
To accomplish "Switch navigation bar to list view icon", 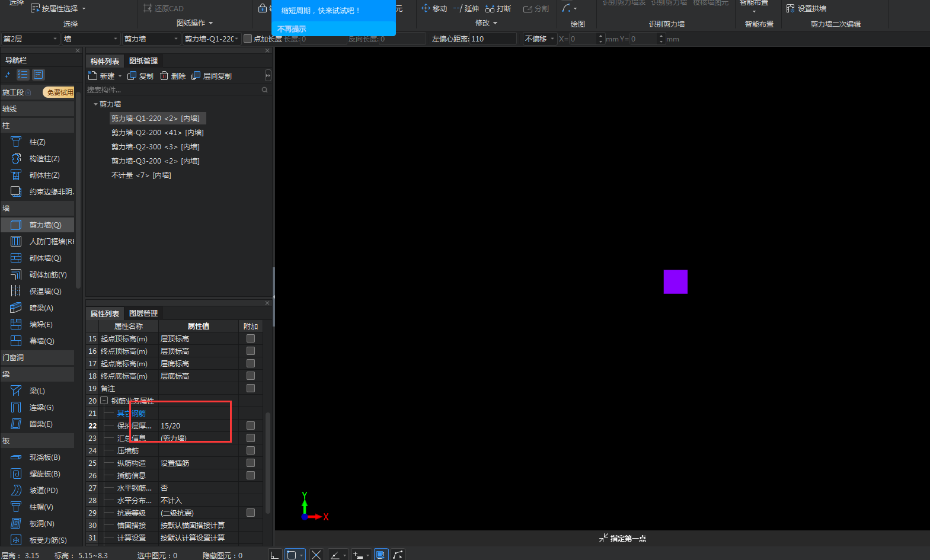I will tap(23, 75).
